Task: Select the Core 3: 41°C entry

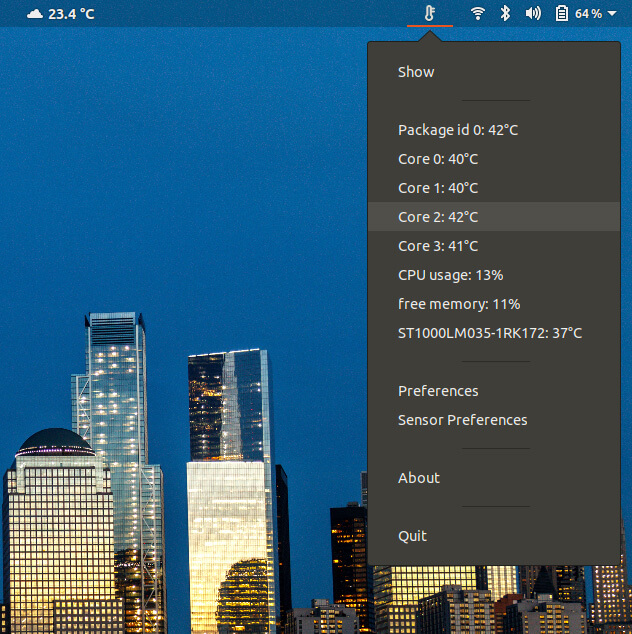Action: (494, 246)
